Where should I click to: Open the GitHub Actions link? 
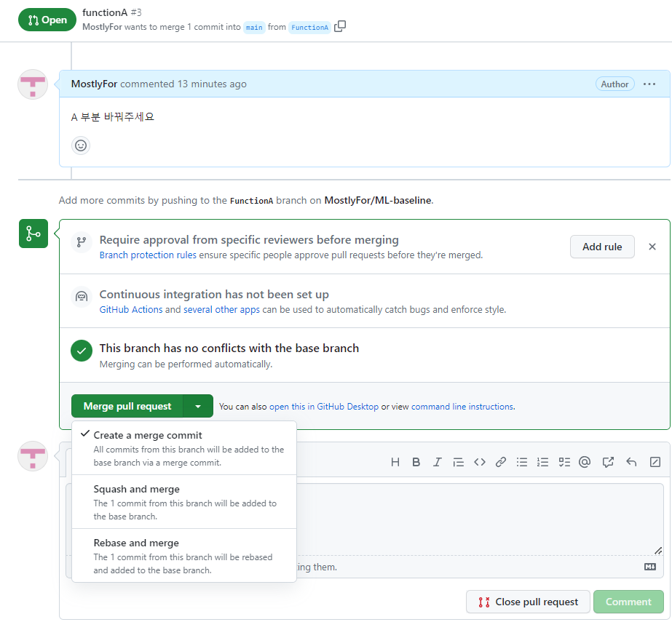click(131, 309)
